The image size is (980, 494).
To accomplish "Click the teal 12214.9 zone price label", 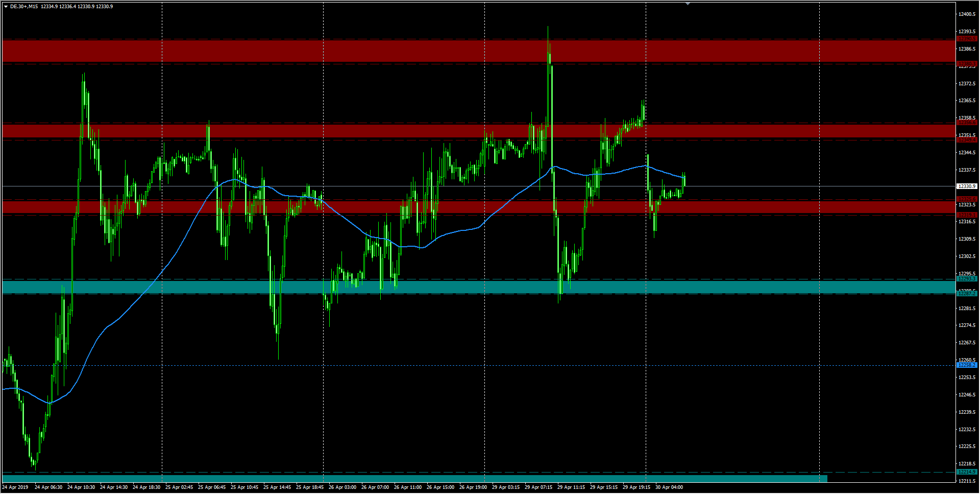I will click(x=967, y=472).
